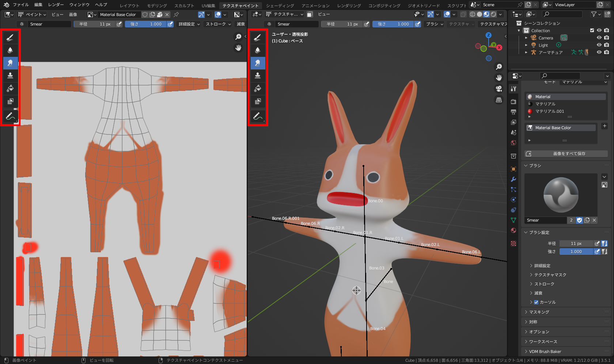Toggle perspective/orthographic grid icon in viewport
Screen dimensions: 614x364
499,100
